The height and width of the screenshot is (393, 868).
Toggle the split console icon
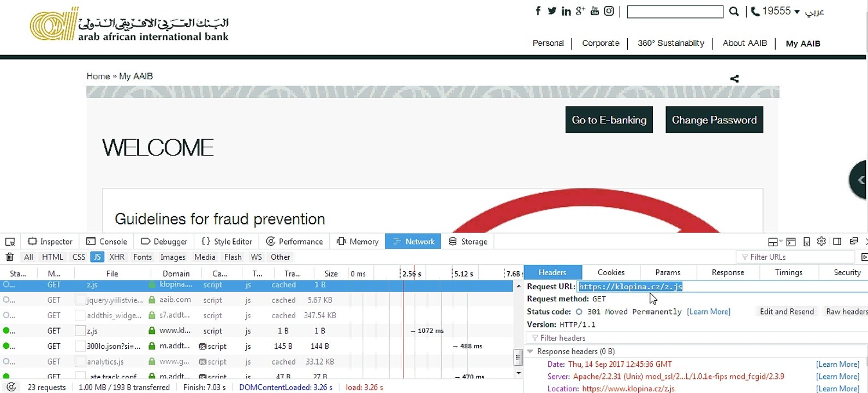[791, 241]
